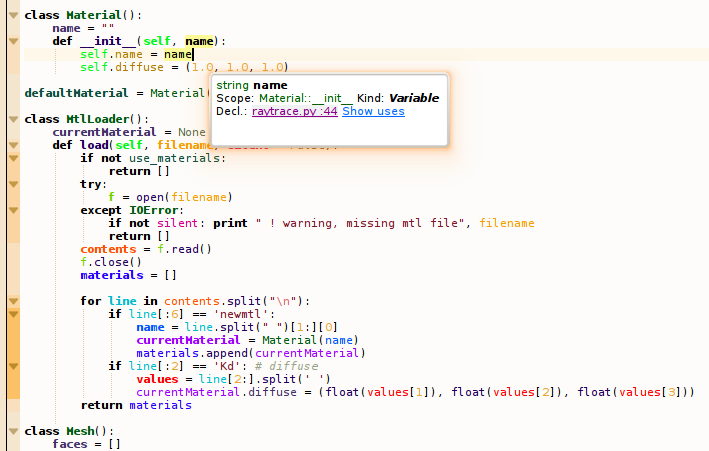Click Material(name) constructor call
The width and height of the screenshot is (709, 451).
pyautogui.click(x=310, y=340)
